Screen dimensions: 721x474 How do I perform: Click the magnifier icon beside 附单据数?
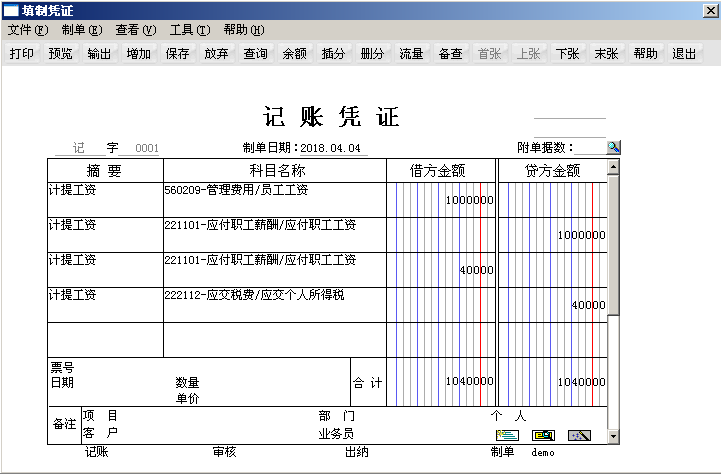614,147
